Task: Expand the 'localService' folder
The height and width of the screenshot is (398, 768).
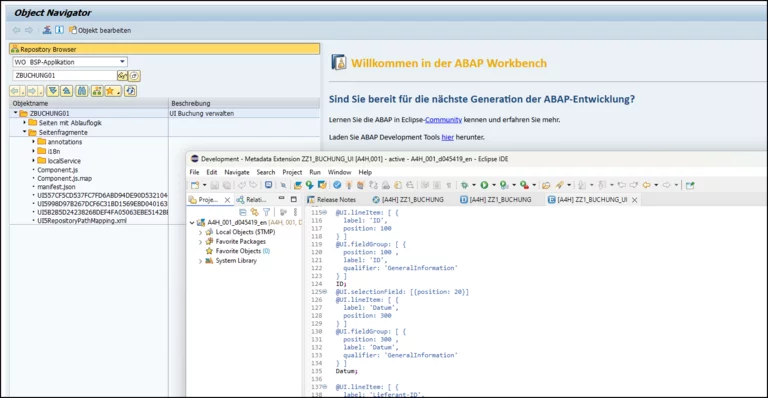Action: (x=33, y=161)
